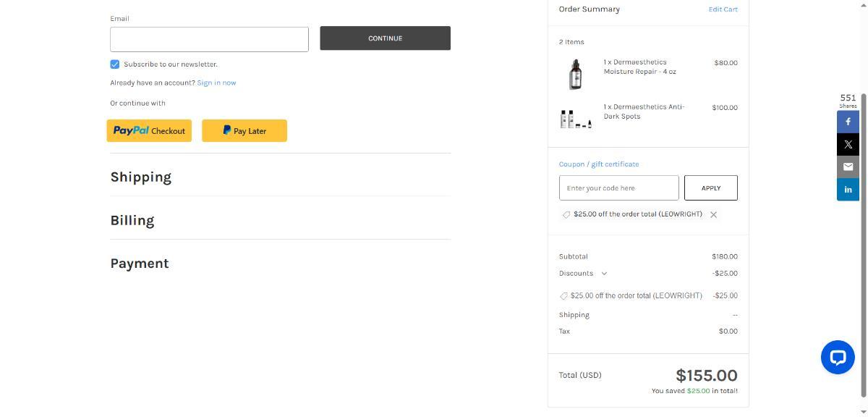Apply the coupon code
The width and height of the screenshot is (868, 417).
(710, 188)
